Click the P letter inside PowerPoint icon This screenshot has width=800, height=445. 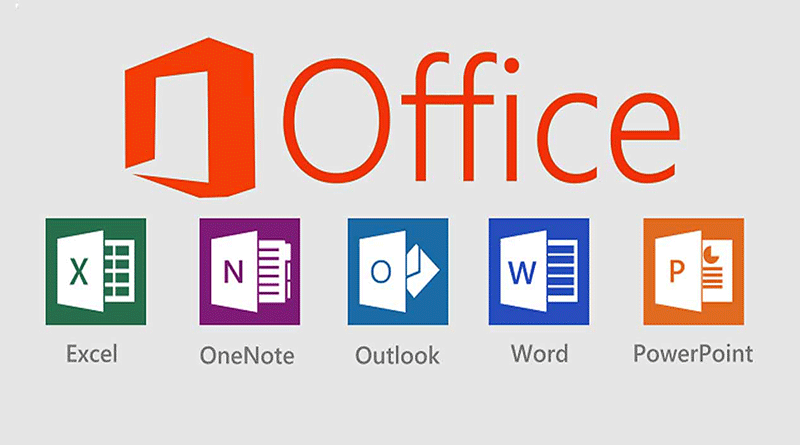coord(673,274)
